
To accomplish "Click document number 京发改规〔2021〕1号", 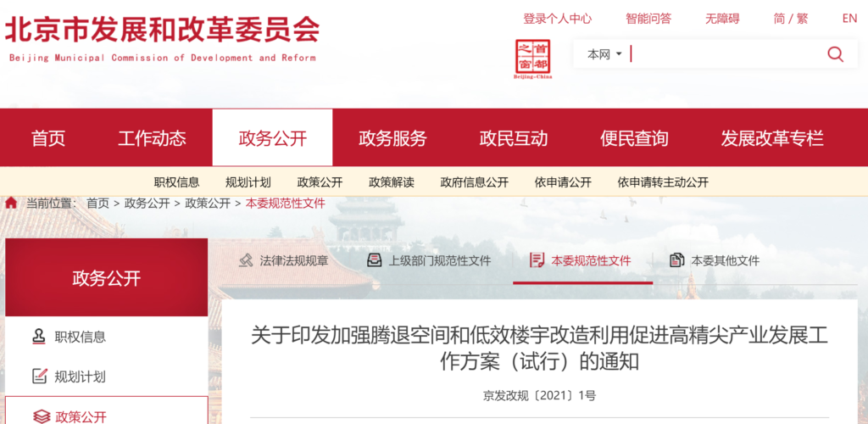I will [539, 396].
